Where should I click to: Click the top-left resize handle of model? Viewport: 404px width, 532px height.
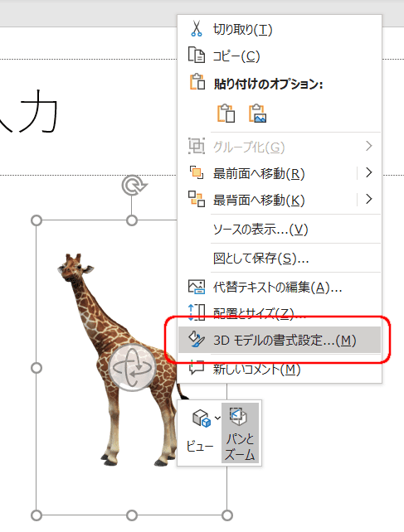point(37,220)
